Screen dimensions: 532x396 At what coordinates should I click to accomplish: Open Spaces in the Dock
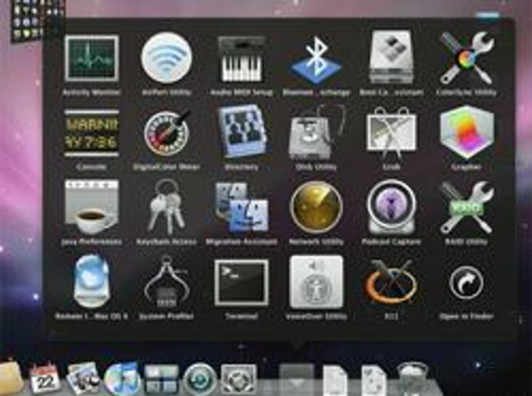(x=161, y=380)
